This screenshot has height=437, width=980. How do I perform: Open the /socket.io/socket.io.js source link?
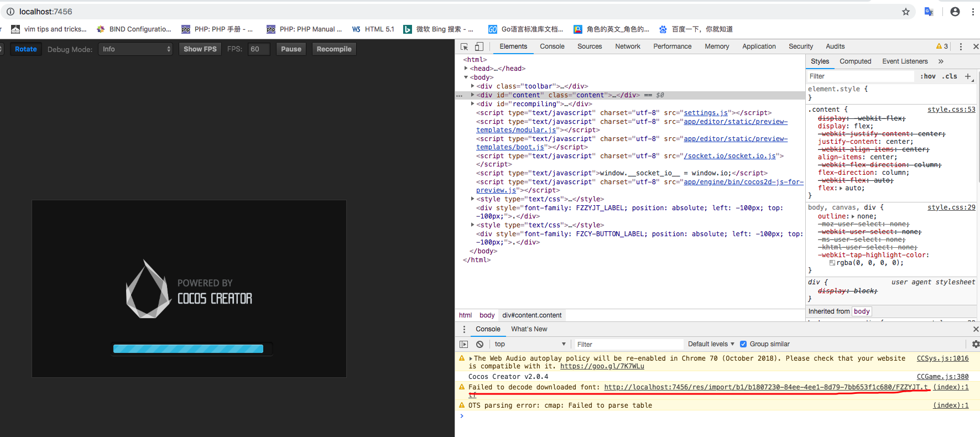coord(729,156)
